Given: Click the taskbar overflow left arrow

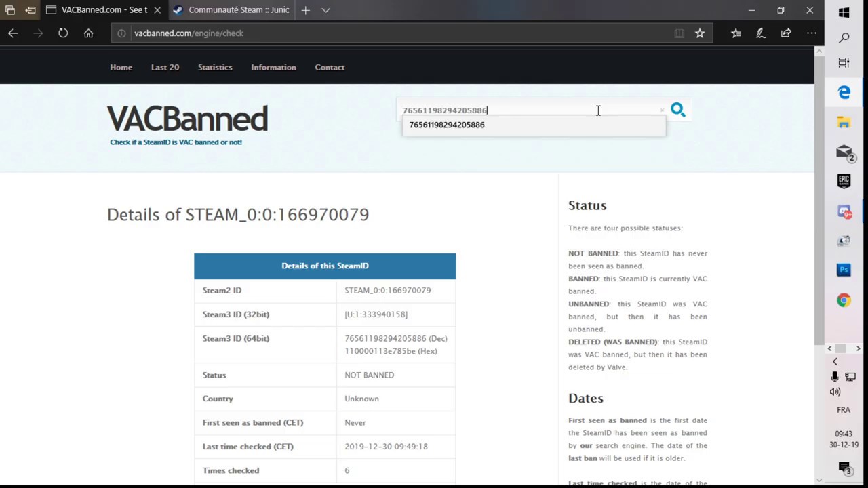Looking at the screenshot, I should (829, 348).
